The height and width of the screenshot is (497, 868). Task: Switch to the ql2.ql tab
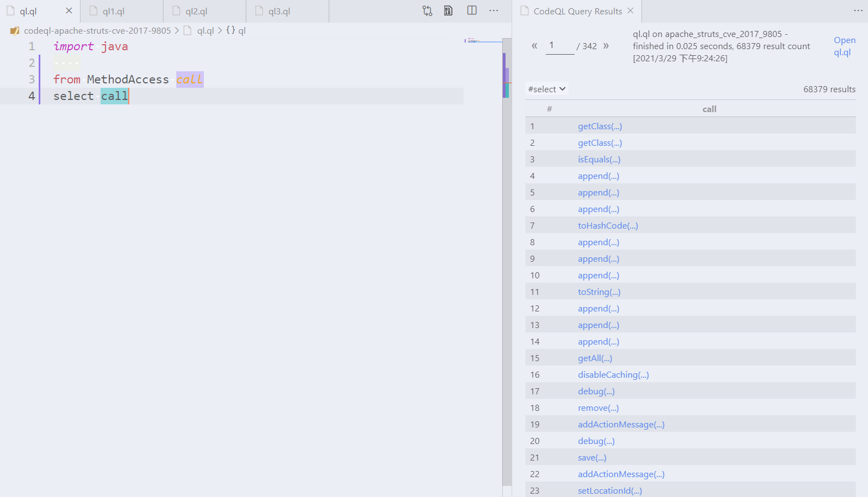point(204,11)
